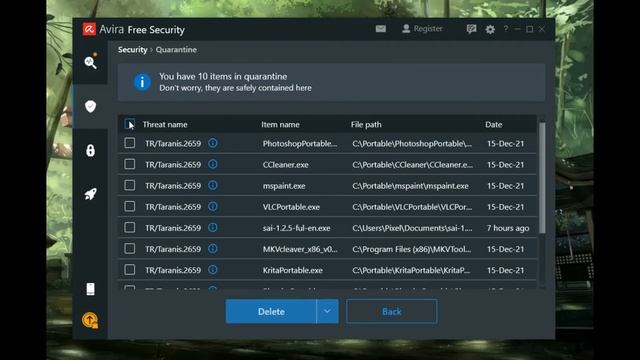Viewport: 640px width, 360px height.
Task: Check the VLCPortable.exe item checkbox
Action: [x=129, y=207]
